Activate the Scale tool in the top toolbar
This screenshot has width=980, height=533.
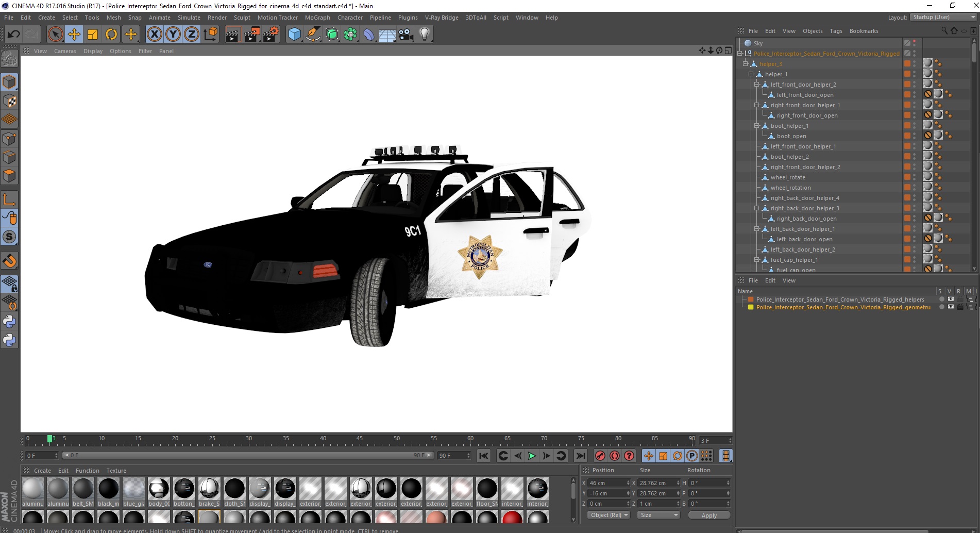click(93, 35)
